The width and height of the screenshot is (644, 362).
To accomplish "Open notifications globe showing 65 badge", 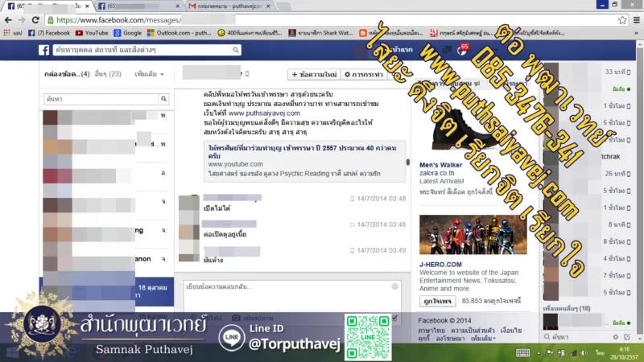I will coord(462,50).
